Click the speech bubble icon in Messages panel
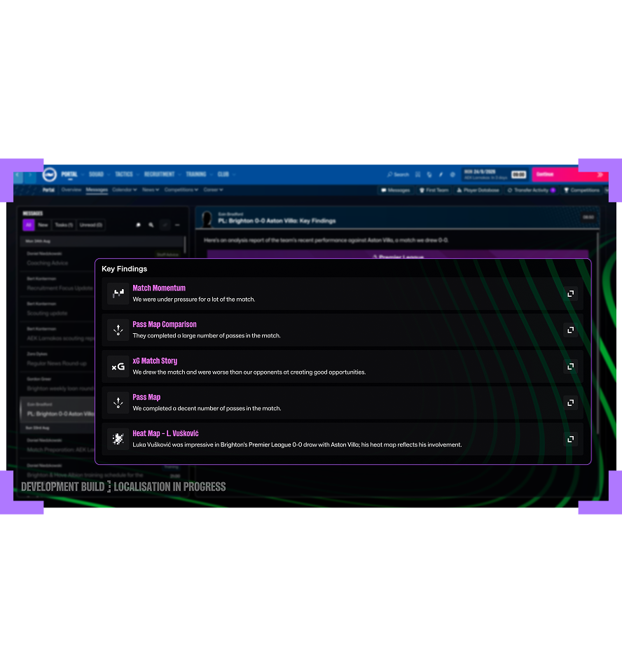622x672 pixels. click(138, 225)
